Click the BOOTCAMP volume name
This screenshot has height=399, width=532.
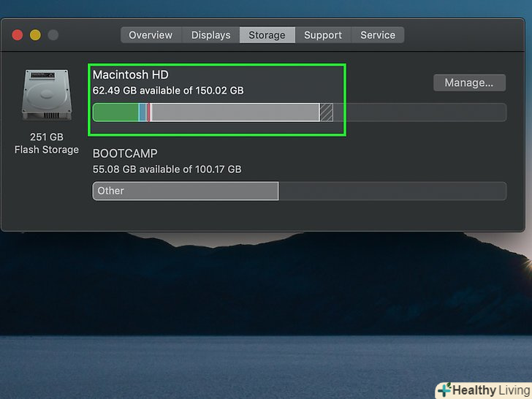[125, 153]
